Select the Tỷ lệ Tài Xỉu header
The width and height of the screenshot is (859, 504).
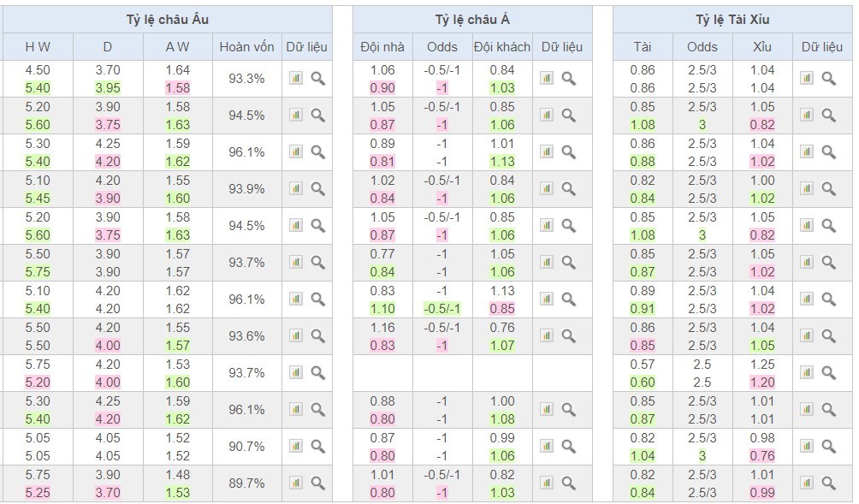coord(732,20)
